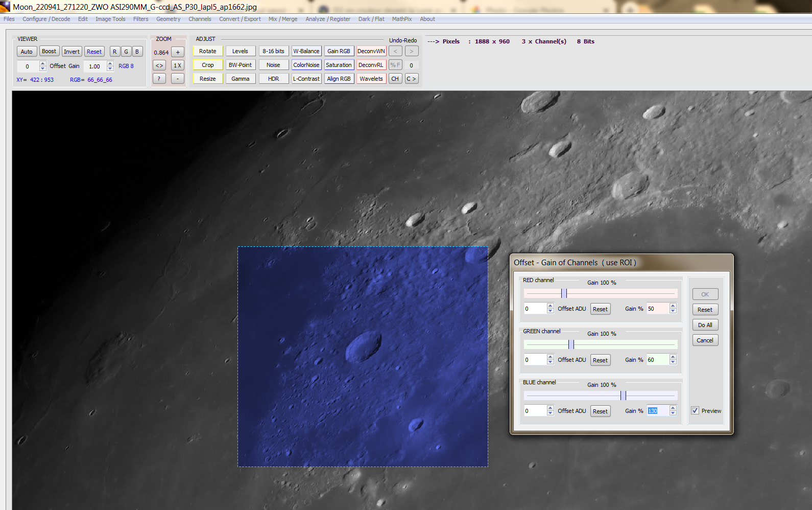Screen dimensions: 812x510
Task: Open the Filters menu
Action: click(141, 19)
